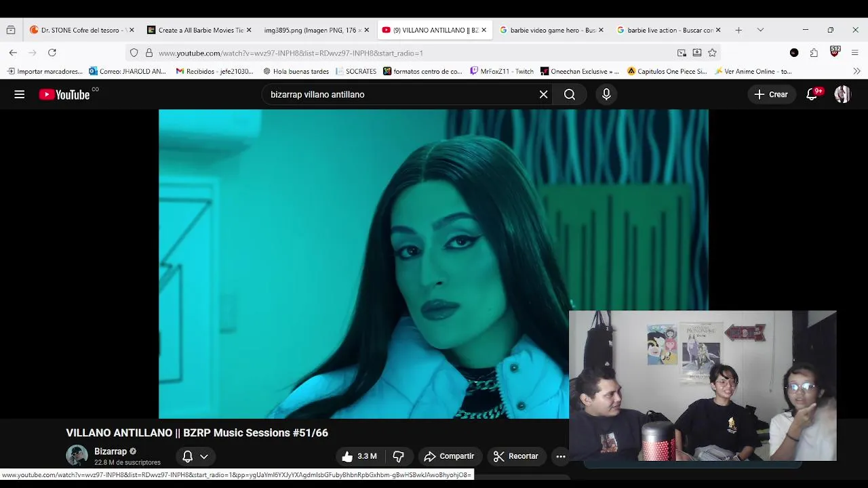Open the Capitulos One Piece bookmark

click(x=667, y=71)
